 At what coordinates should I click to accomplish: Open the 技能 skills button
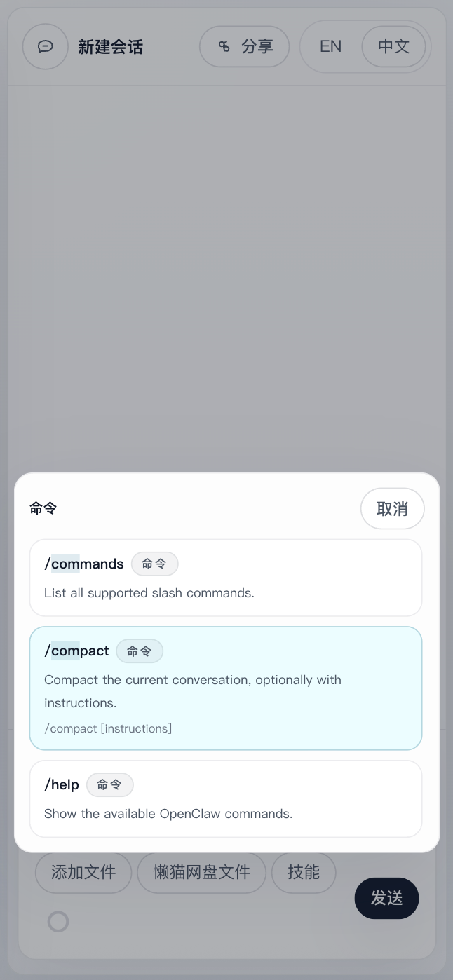304,873
